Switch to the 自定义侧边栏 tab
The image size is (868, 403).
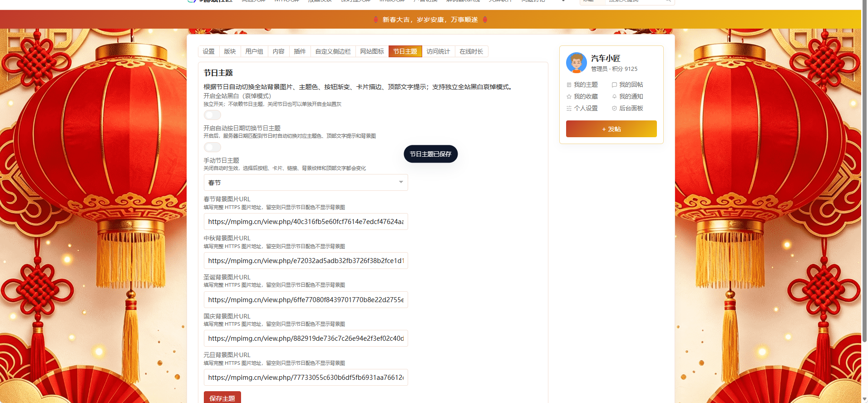(x=333, y=51)
